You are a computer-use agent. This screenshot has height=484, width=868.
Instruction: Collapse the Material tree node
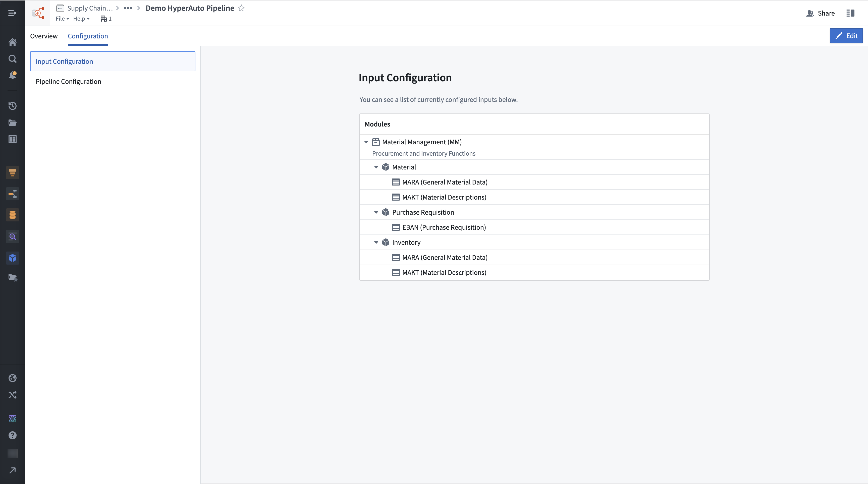[x=376, y=167]
